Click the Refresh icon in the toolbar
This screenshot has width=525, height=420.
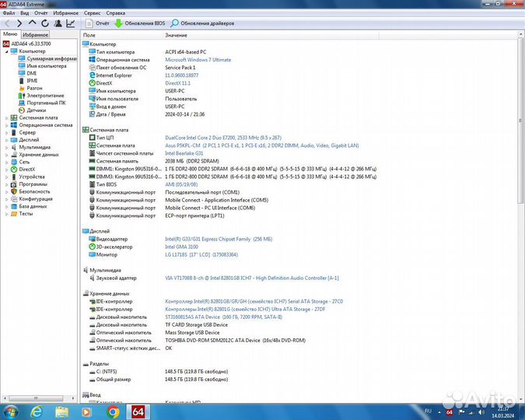[44, 23]
